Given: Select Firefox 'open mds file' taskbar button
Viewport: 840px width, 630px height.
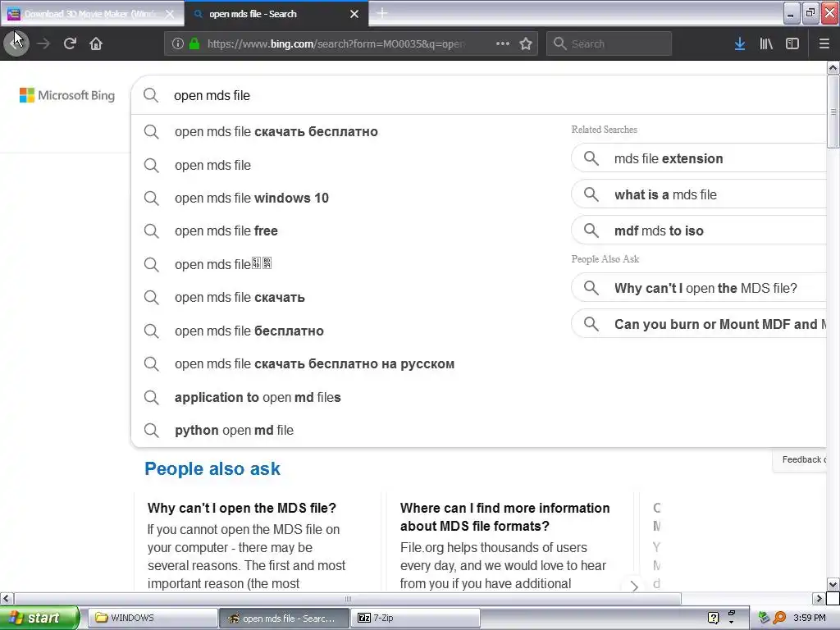Looking at the screenshot, I should [x=284, y=618].
